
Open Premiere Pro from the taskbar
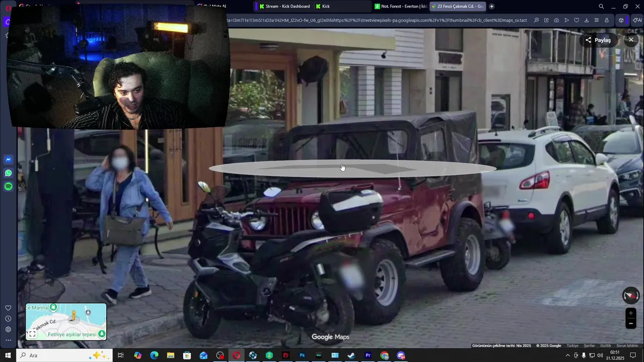point(368,355)
